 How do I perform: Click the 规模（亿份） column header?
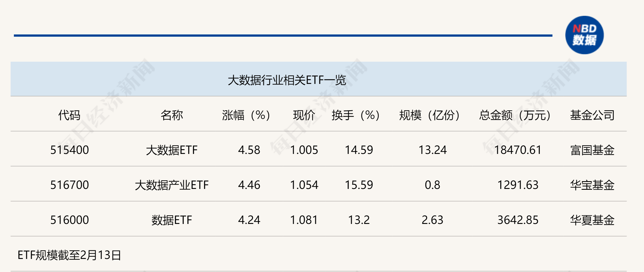pos(429,115)
